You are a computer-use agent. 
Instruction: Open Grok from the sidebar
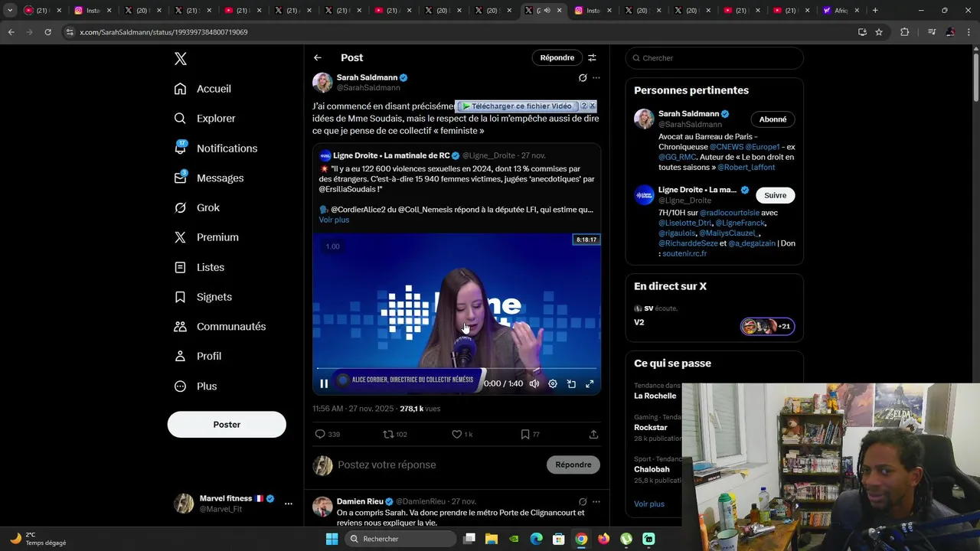[198, 208]
